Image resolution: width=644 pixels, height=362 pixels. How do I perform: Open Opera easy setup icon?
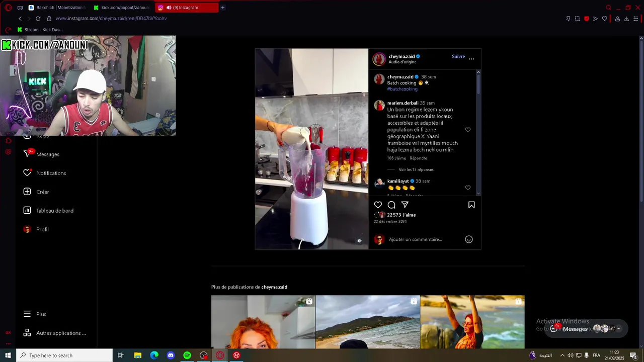(636, 19)
